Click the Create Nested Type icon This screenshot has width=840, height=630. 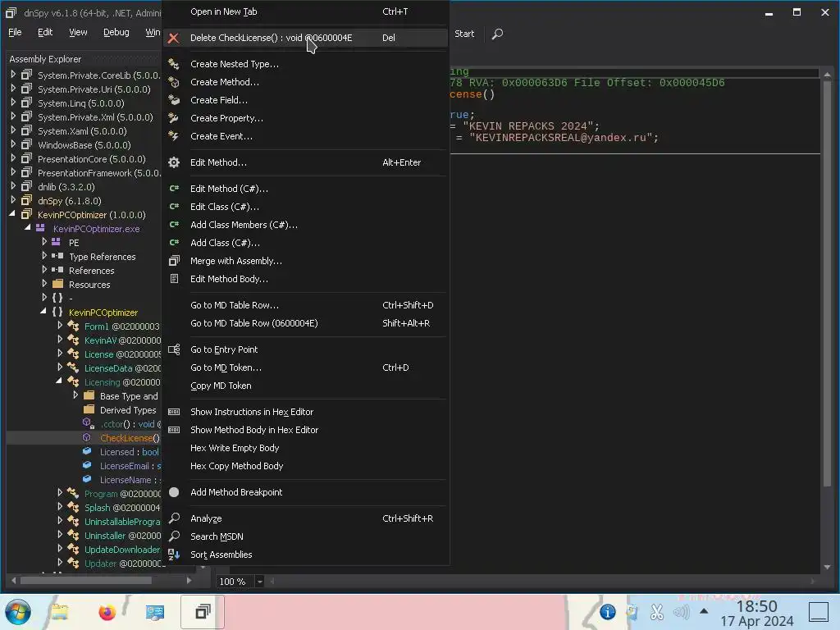(173, 64)
